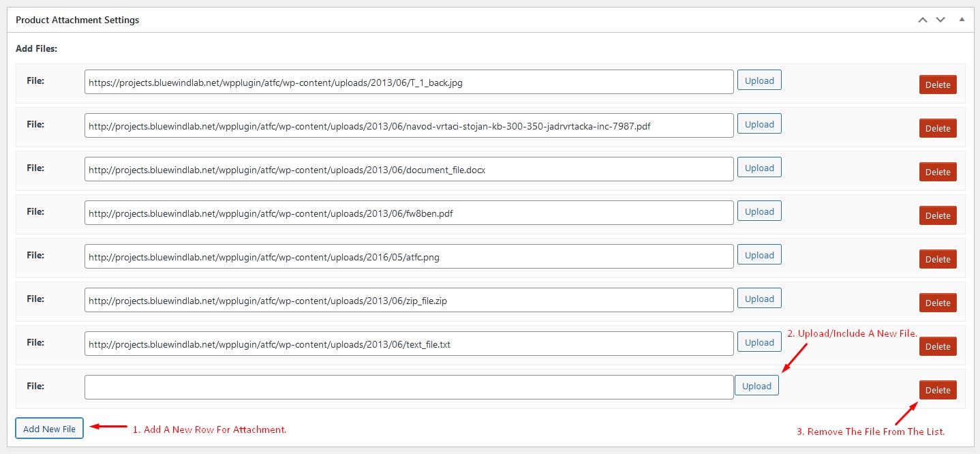Upload a file for the T_1_back.jpg row
Screen dimensions: 980x454
coord(759,80)
